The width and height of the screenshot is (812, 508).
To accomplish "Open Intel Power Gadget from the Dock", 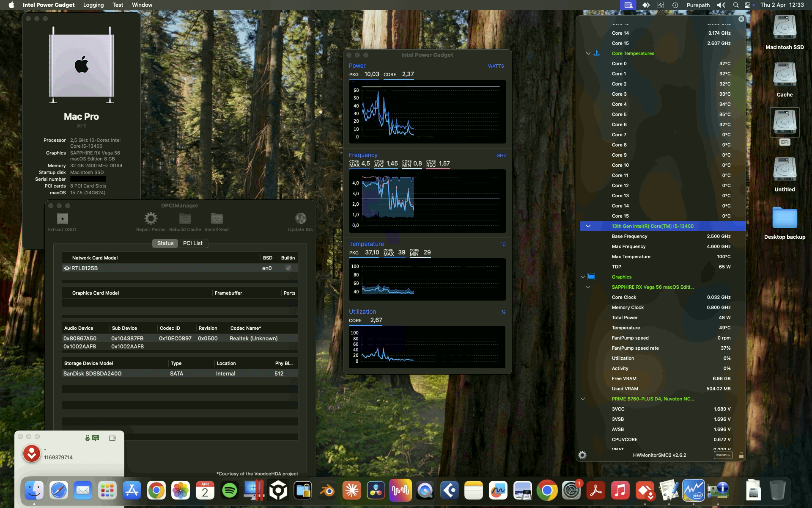I will [x=693, y=491].
